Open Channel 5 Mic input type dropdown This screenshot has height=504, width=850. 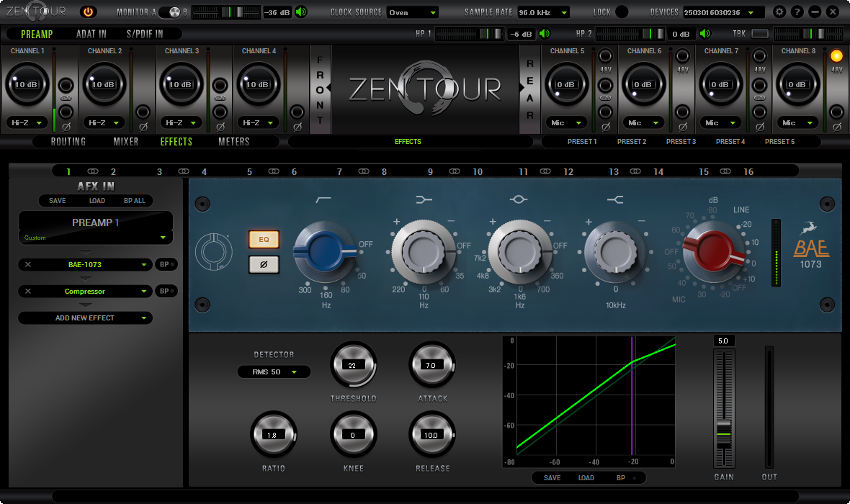pyautogui.click(x=566, y=123)
